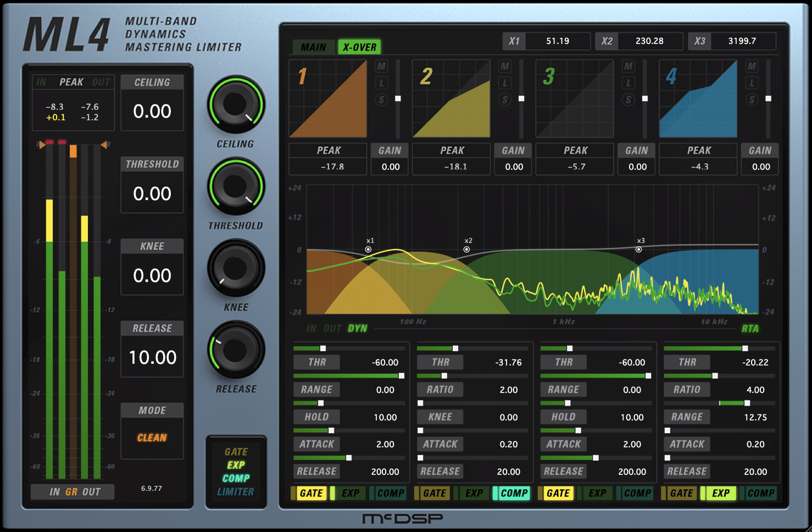Click the band 1 M button
Viewport: 812px width, 532px height.
click(381, 66)
